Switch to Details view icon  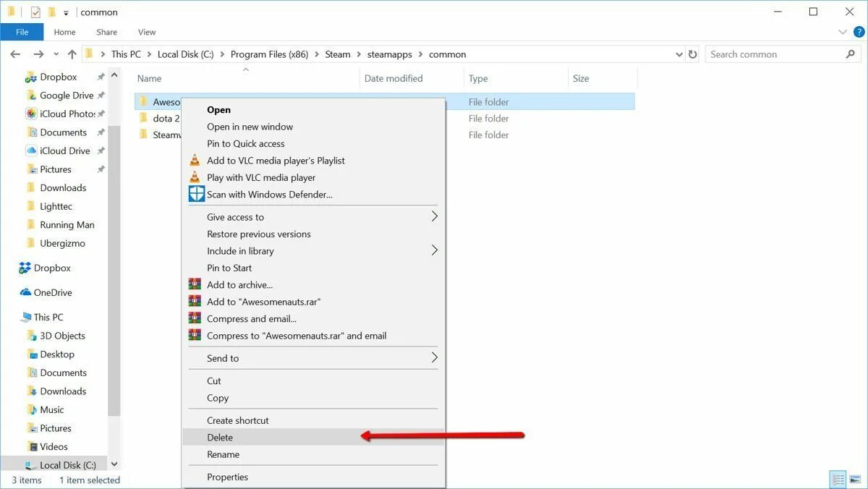(838, 479)
